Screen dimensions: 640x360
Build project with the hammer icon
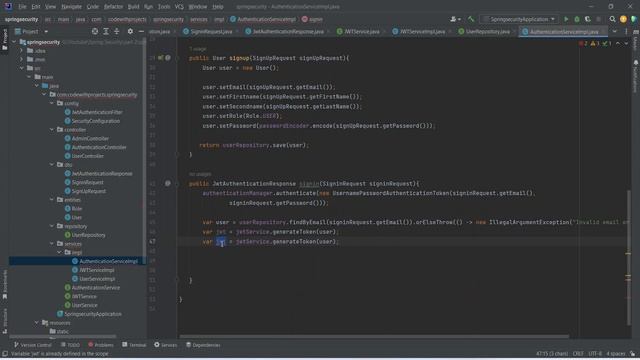(x=471, y=19)
